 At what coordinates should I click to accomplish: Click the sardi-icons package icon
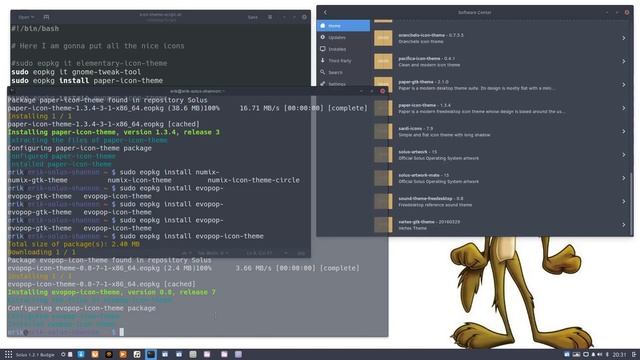383,131
